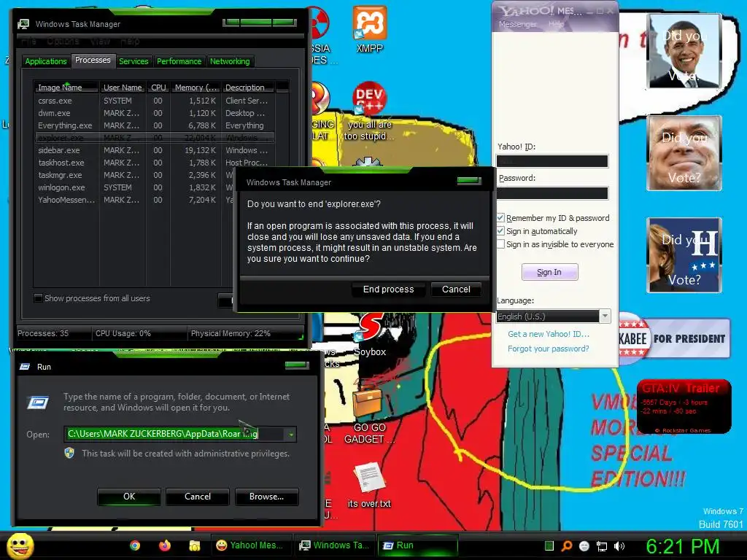Viewport: 747px width, 560px height.
Task: Switch to the Services tab
Action: click(x=133, y=61)
